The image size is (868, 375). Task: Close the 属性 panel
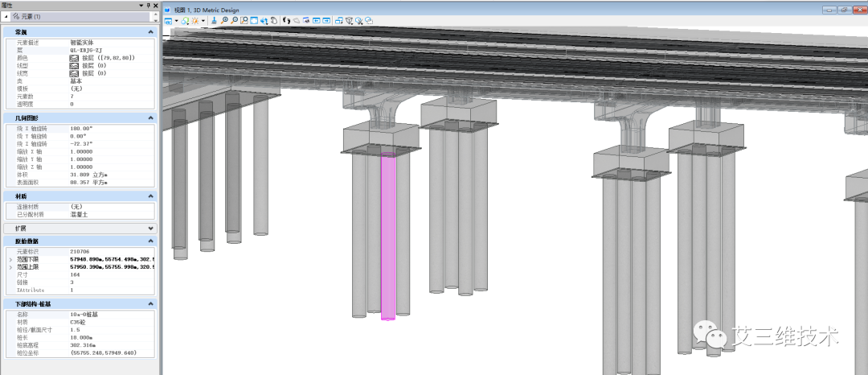(x=154, y=5)
